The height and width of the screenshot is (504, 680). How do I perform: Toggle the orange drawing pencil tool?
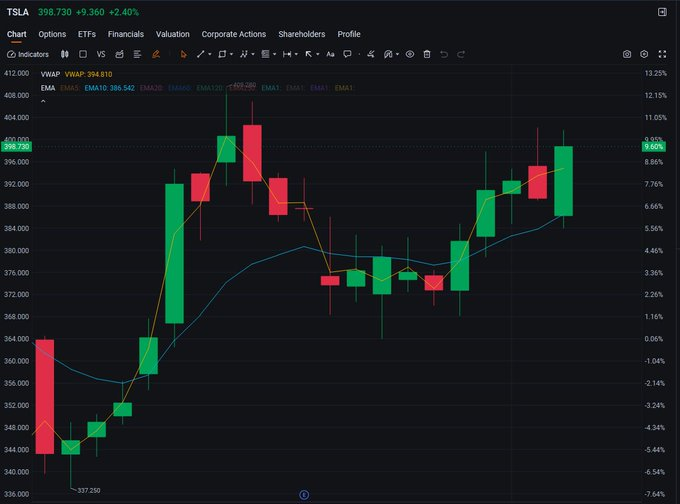coord(156,54)
